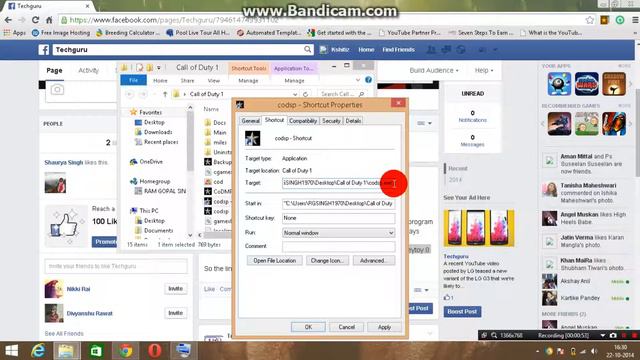Go up one folder in File Explorer

coord(165,94)
